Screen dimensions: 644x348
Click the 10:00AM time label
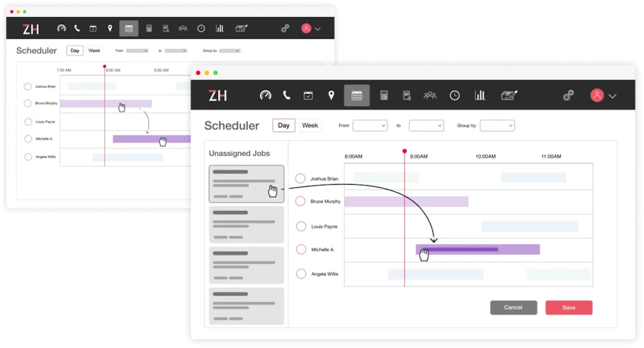click(486, 156)
